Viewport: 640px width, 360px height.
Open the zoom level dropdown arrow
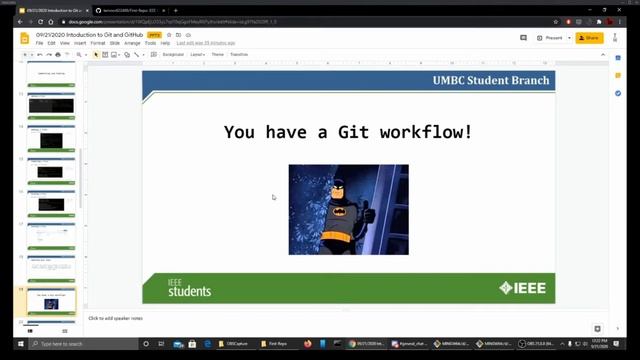point(86,55)
